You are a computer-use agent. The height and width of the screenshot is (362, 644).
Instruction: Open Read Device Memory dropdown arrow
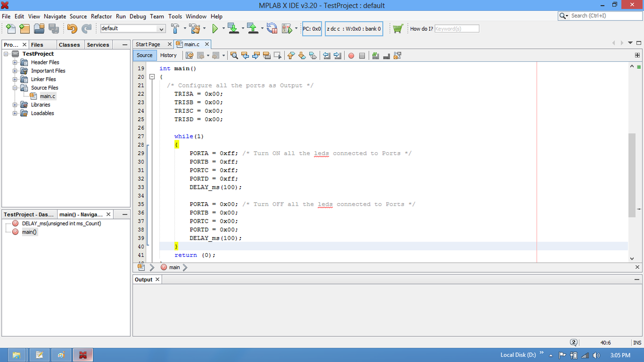click(x=262, y=28)
